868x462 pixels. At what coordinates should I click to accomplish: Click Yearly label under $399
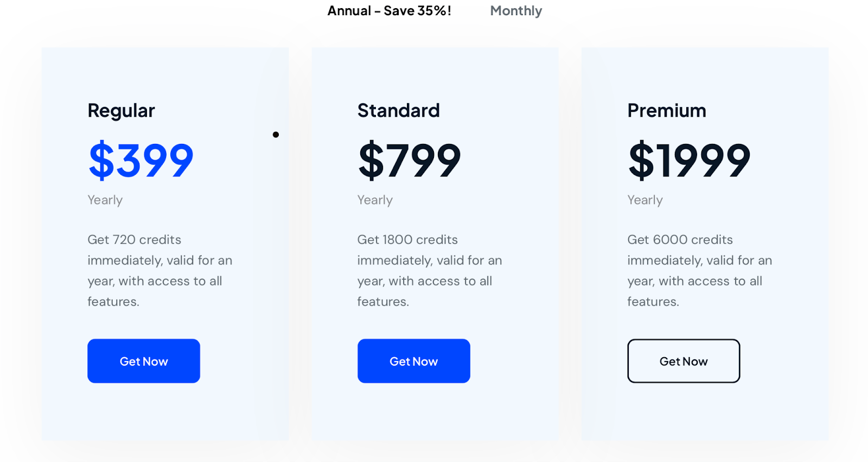[105, 200]
